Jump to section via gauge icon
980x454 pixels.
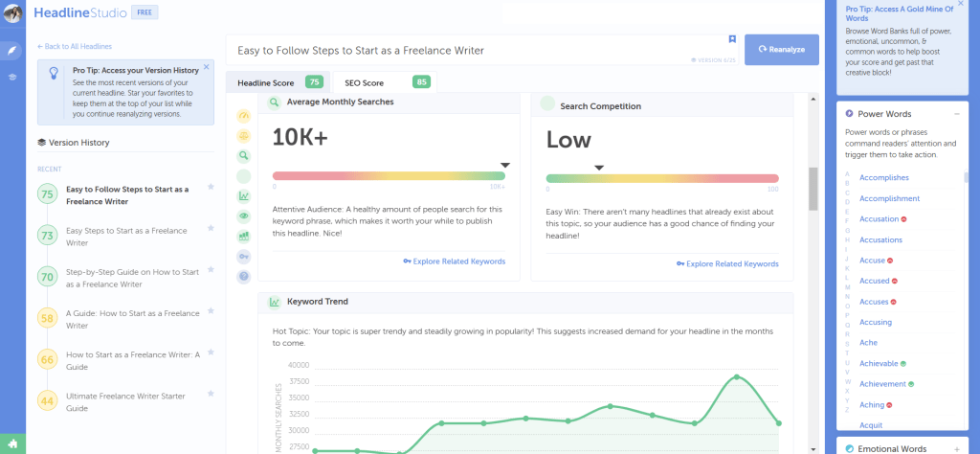pyautogui.click(x=243, y=115)
